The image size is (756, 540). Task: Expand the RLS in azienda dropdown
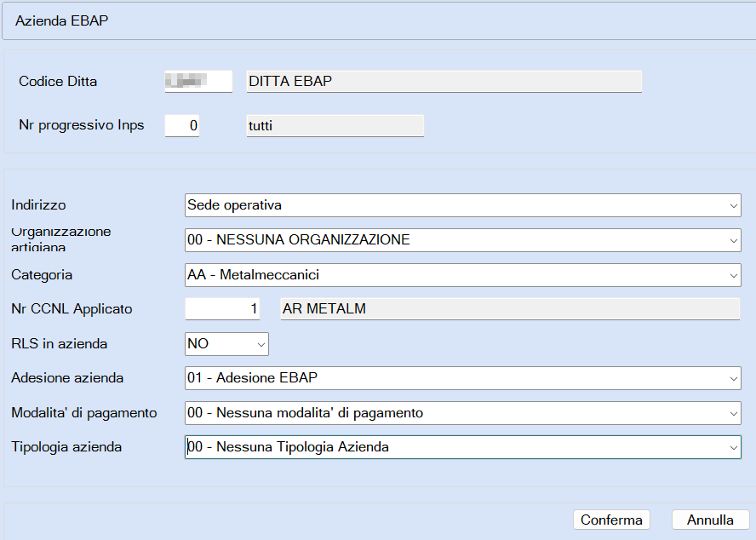[x=226, y=344]
